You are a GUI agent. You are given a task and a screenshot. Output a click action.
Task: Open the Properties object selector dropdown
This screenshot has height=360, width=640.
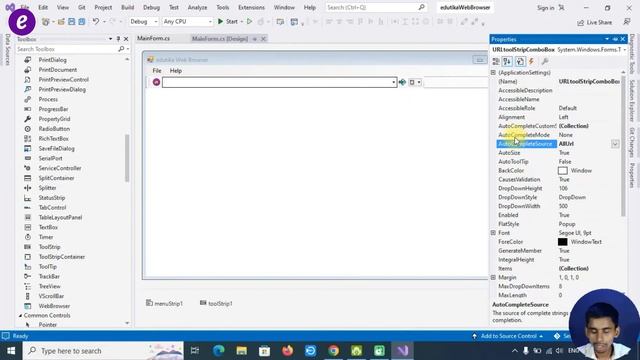624,49
